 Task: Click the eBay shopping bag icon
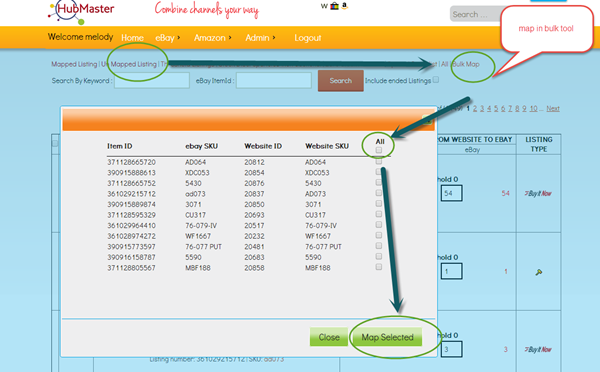[x=334, y=6]
